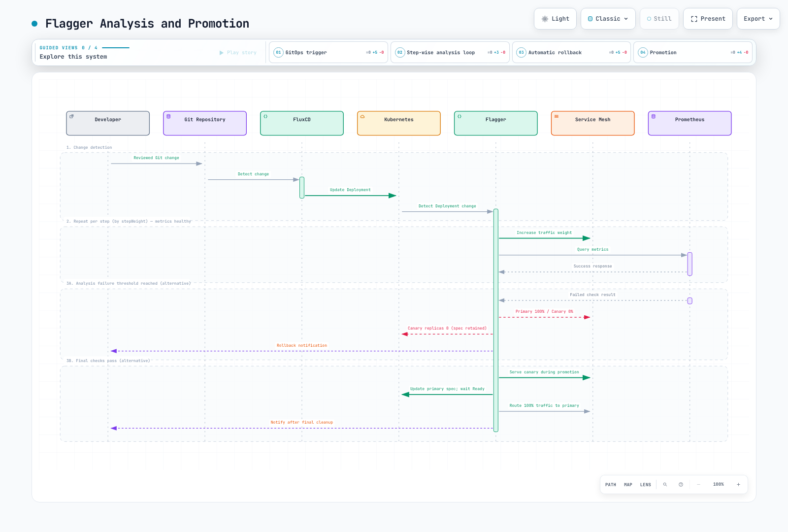
Task: Switch to Light theme
Action: pyautogui.click(x=555, y=19)
